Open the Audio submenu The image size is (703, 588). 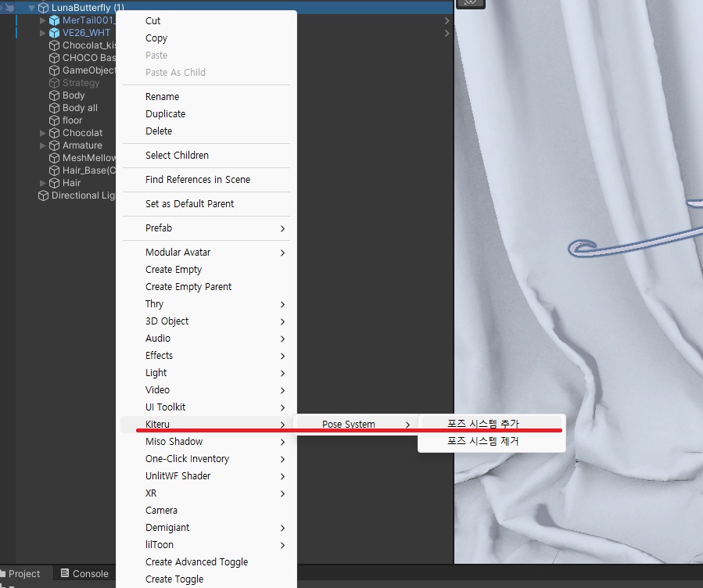[206, 339]
